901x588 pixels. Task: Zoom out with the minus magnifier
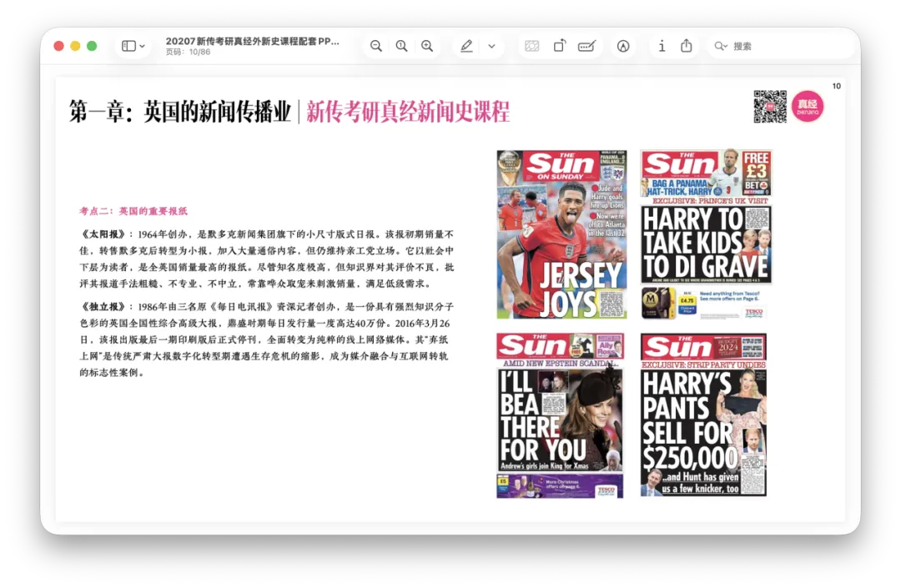click(375, 46)
